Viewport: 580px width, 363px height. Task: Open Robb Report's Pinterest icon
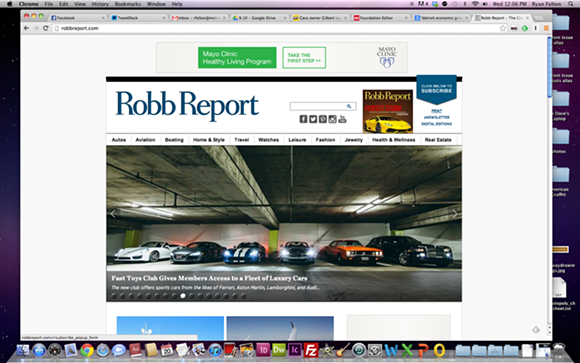[x=323, y=119]
